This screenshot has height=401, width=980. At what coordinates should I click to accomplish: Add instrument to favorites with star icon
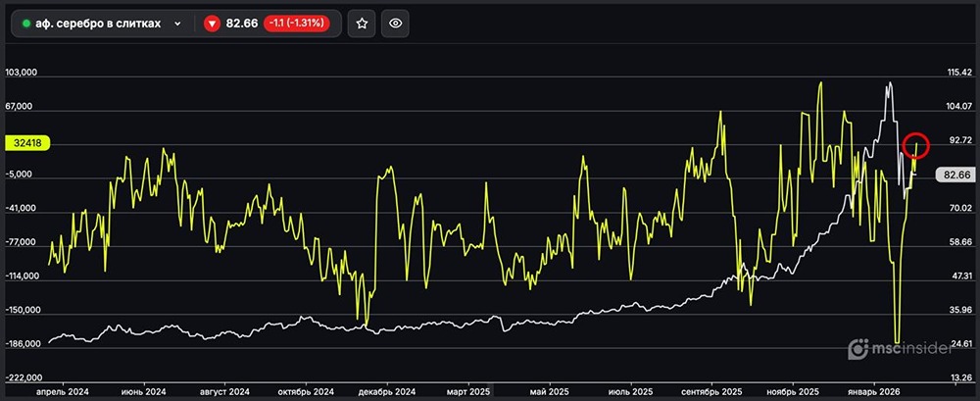(362, 24)
